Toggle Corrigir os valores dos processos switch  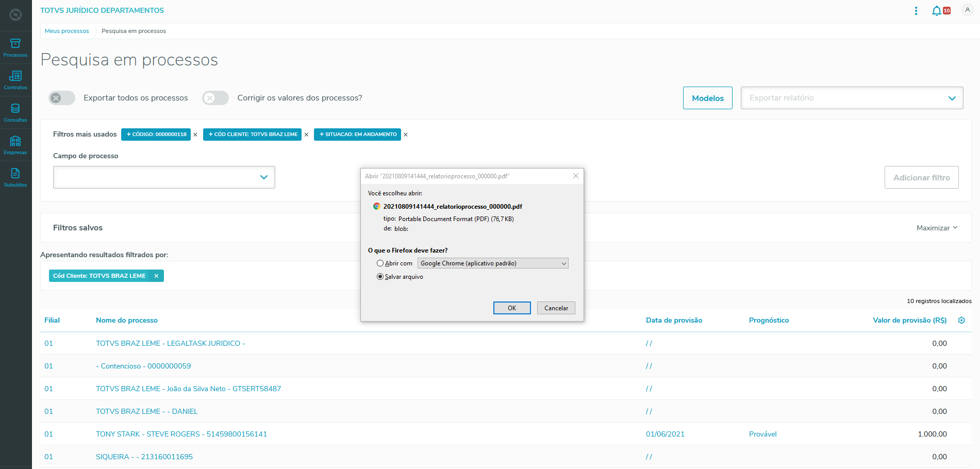pyautogui.click(x=215, y=98)
